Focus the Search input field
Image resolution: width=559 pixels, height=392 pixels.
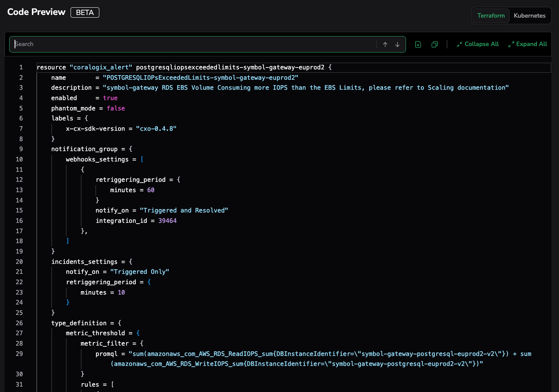pos(192,44)
